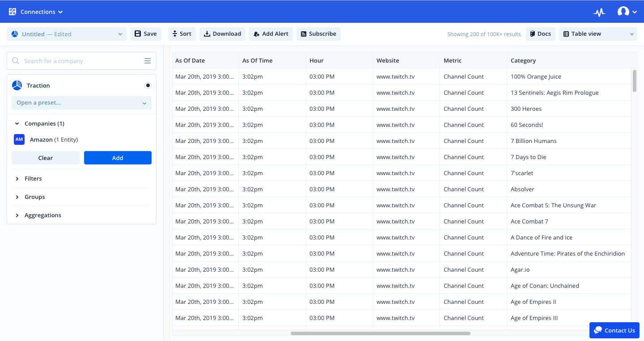Click the Amazon AM entity badge
Viewport: 644px width, 341px height.
pos(19,139)
